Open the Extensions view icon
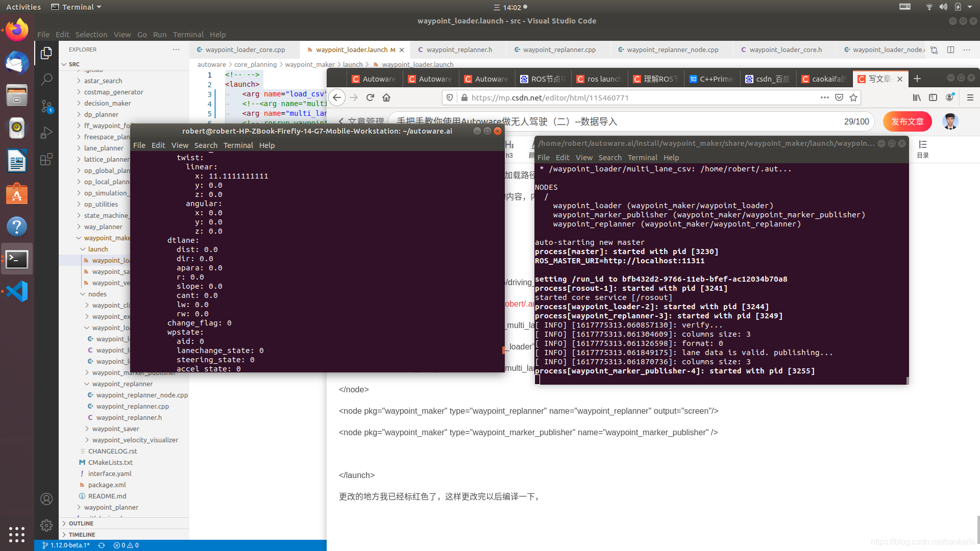 pyautogui.click(x=46, y=159)
